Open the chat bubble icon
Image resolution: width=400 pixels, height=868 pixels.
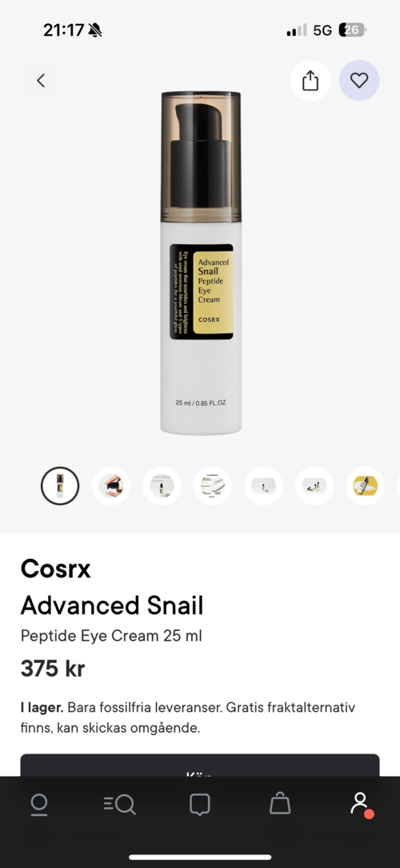point(200,804)
